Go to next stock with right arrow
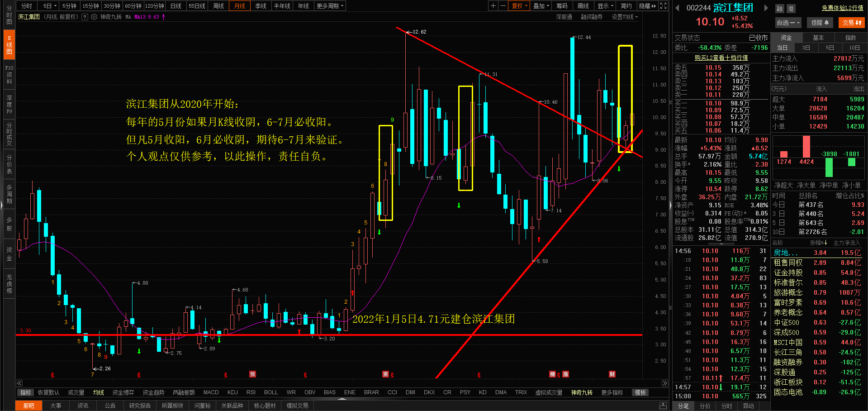868x411 pixels. pyautogui.click(x=766, y=8)
